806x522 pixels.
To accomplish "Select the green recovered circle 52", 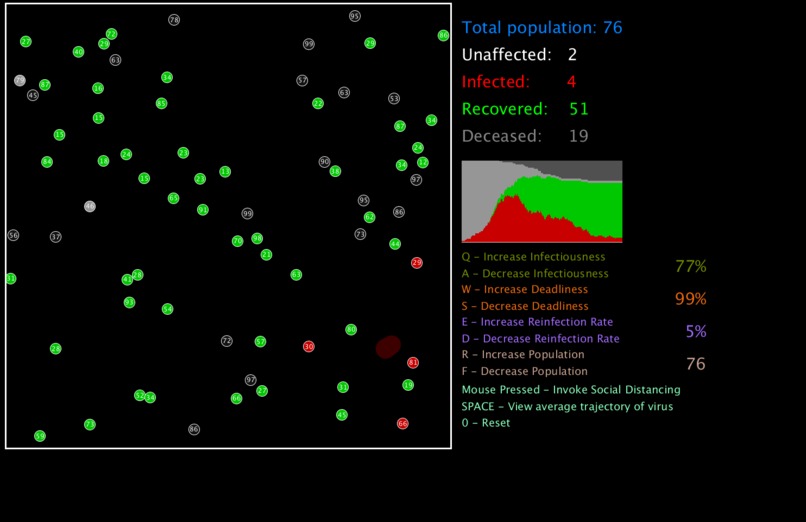I will (139, 396).
